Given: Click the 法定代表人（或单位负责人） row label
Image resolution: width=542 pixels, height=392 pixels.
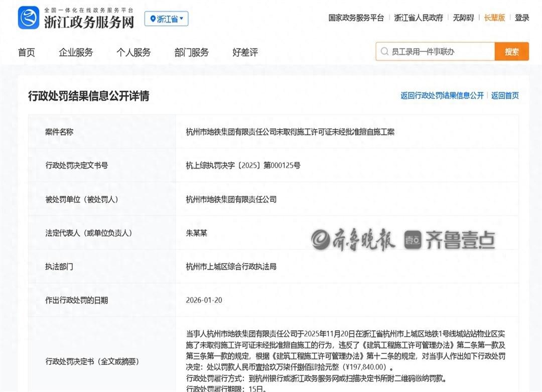Looking at the screenshot, I should point(89,233).
